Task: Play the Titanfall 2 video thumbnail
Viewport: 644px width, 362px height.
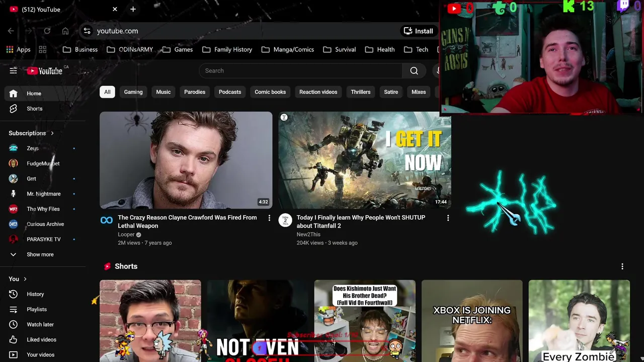Action: pos(365,160)
